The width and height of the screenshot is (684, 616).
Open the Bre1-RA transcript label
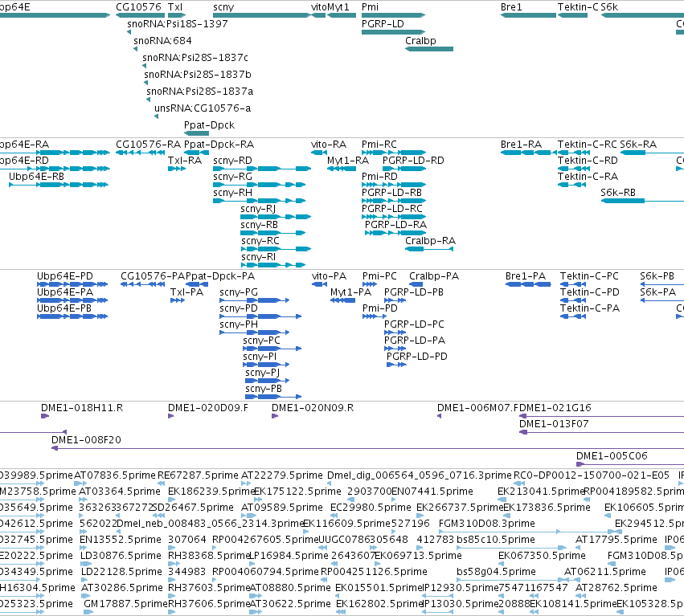521,145
